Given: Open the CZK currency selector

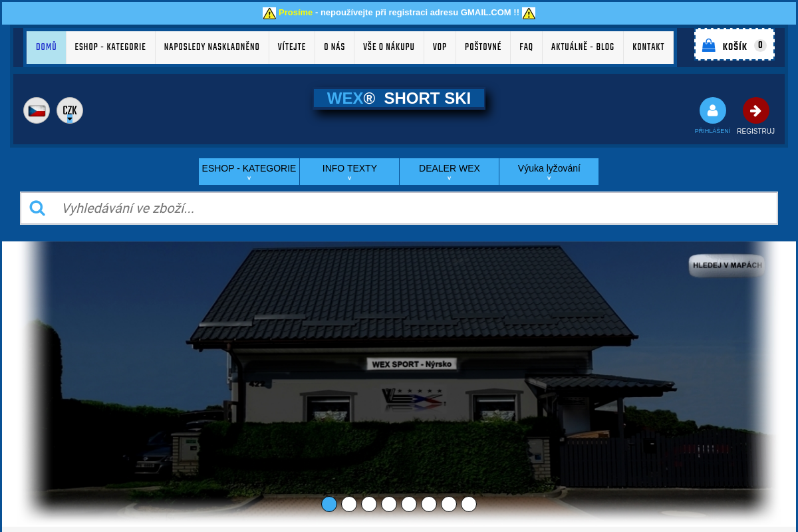Looking at the screenshot, I should tap(70, 110).
